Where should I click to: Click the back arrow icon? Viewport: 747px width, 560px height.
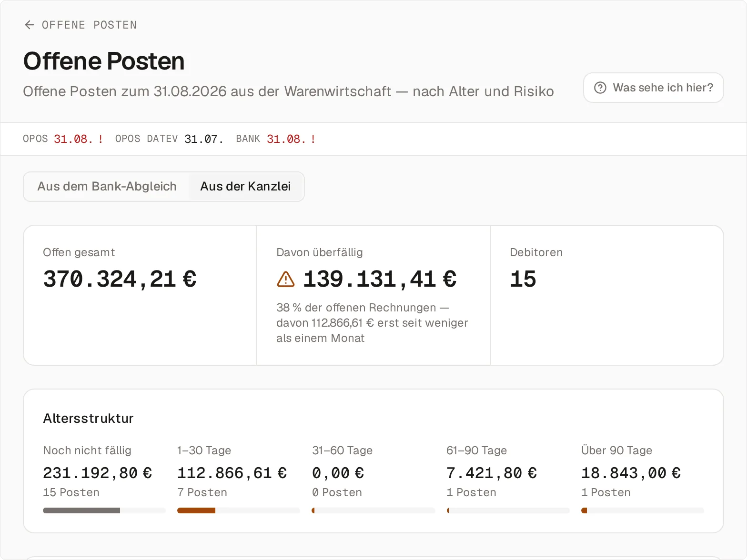30,25
